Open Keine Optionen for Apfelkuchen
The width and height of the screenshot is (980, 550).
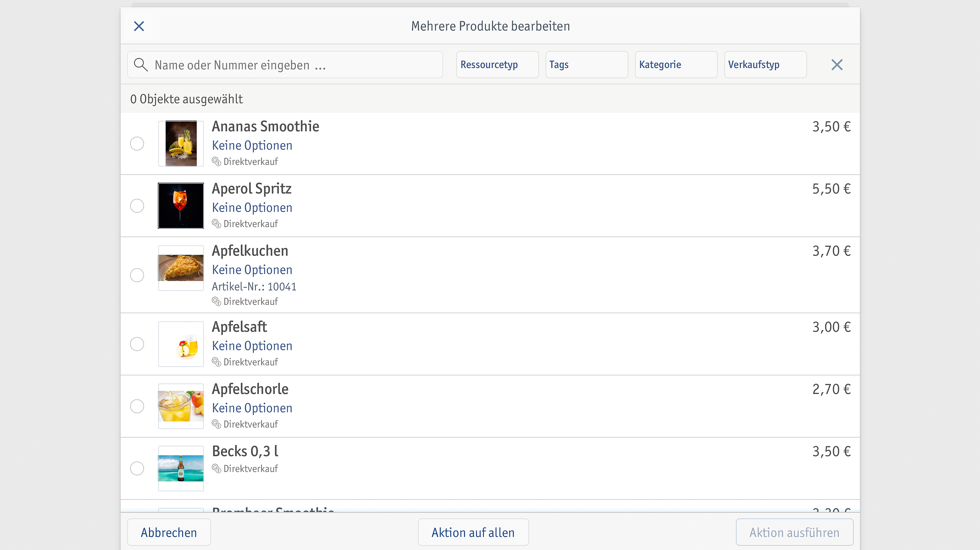click(252, 270)
